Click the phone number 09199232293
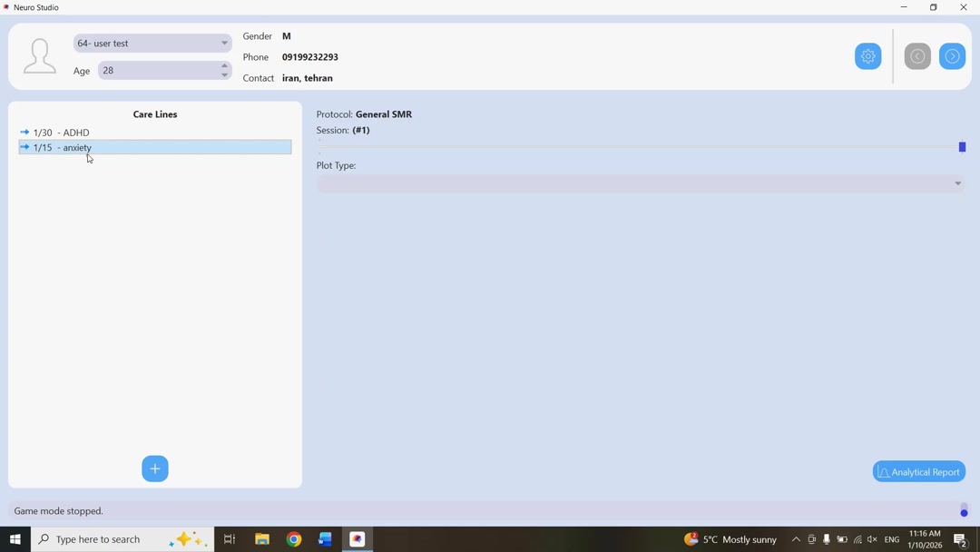 click(310, 57)
